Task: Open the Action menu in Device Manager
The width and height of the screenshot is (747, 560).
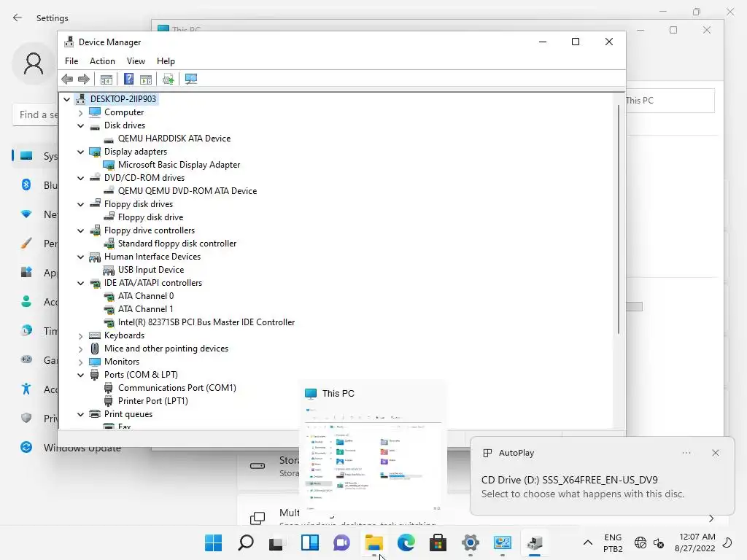Action: (x=102, y=61)
